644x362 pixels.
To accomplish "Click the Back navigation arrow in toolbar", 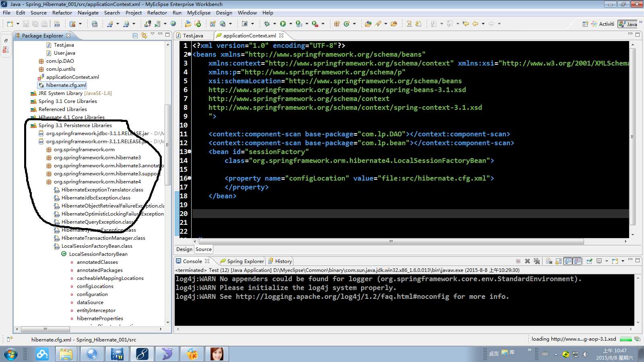I will coord(475,24).
